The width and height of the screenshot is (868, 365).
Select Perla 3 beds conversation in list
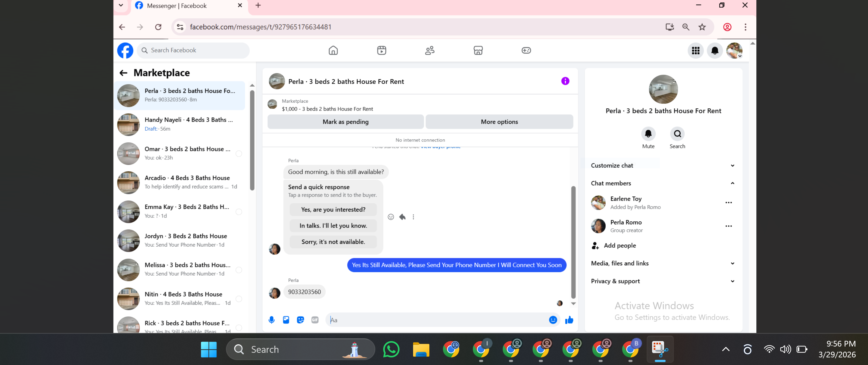click(180, 95)
